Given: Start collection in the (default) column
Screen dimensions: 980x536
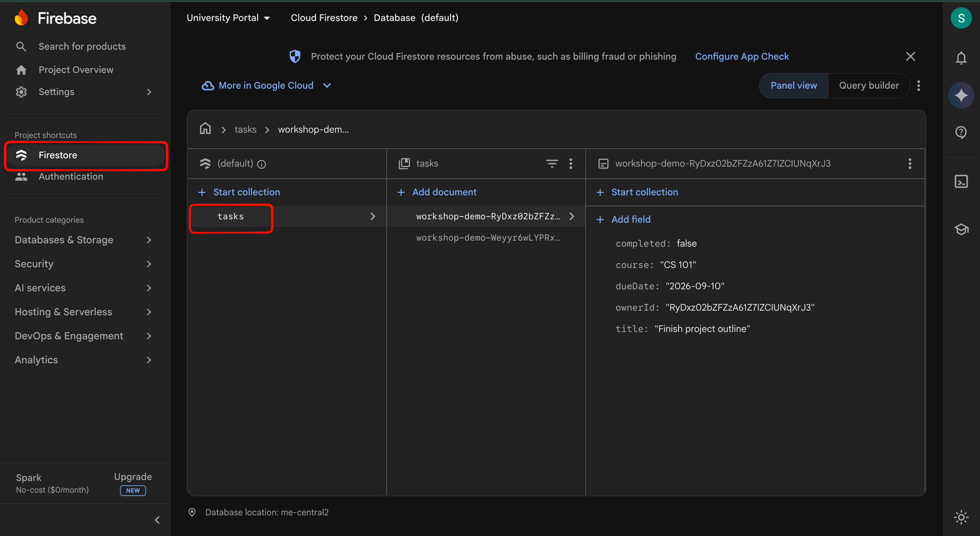Looking at the screenshot, I should [239, 192].
